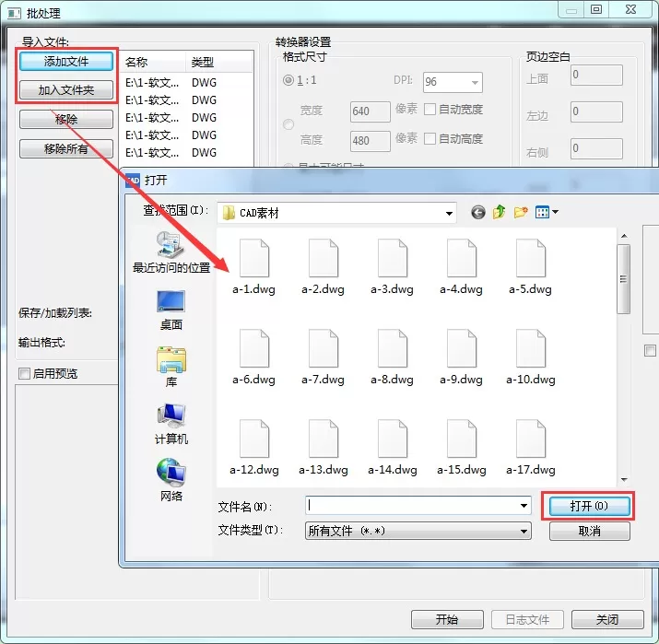The height and width of the screenshot is (644, 659).
Task: Select the a-7.dwg file icon
Action: click(324, 348)
